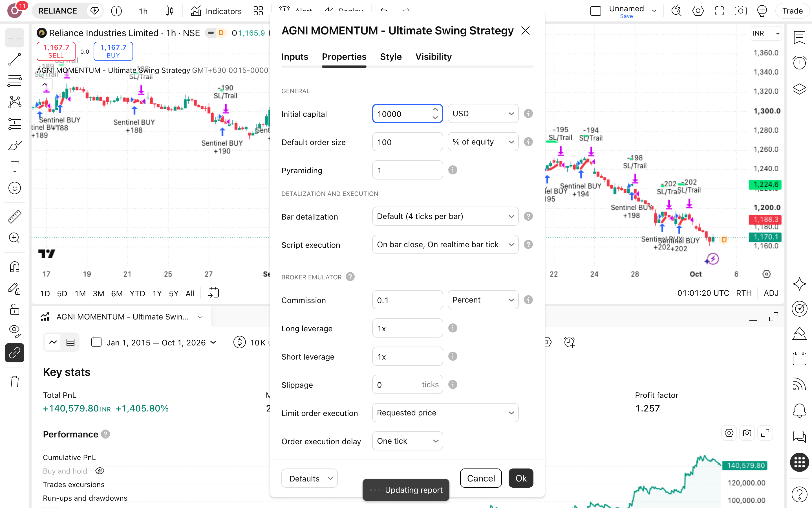Toggle the ADJ adjustment setting
Screen dimensions: 812x508
[x=771, y=293]
